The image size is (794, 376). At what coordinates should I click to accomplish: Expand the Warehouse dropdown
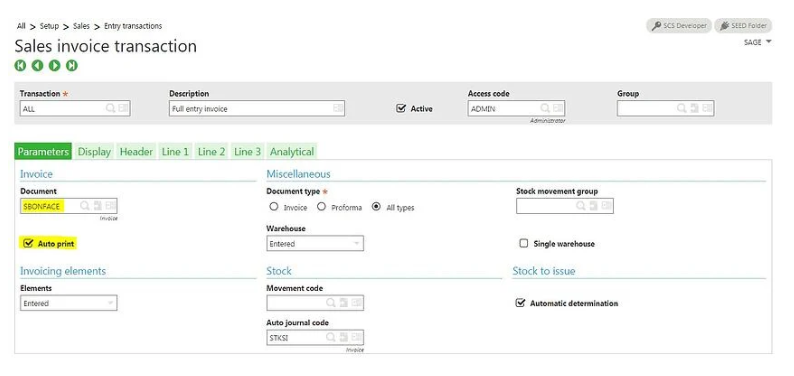click(314, 243)
